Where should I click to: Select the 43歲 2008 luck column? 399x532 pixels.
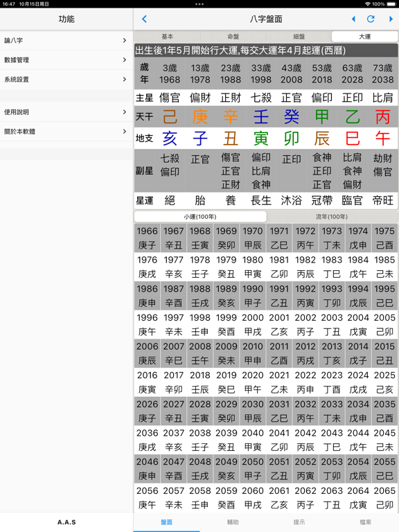point(292,73)
